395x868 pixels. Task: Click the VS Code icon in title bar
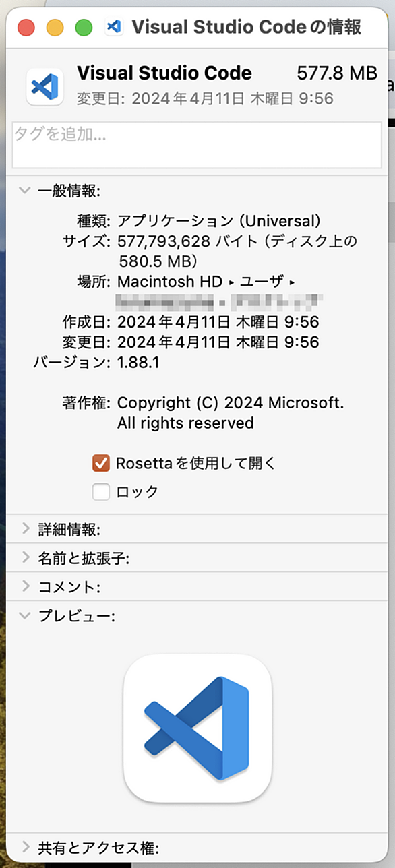[114, 27]
